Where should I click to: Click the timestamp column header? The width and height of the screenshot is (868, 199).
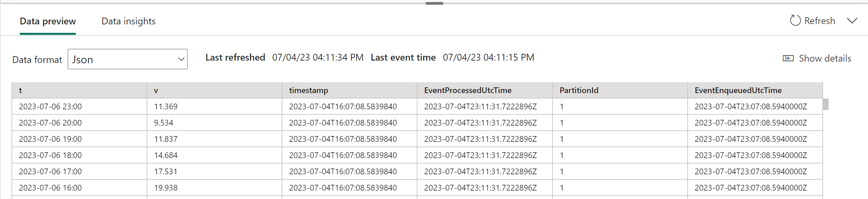pyautogui.click(x=308, y=90)
